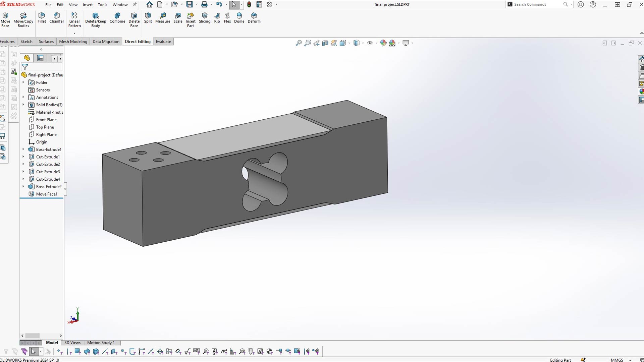Expand the Cut-Extrude1 feature
The width and height of the screenshot is (644, 362).
click(x=23, y=157)
